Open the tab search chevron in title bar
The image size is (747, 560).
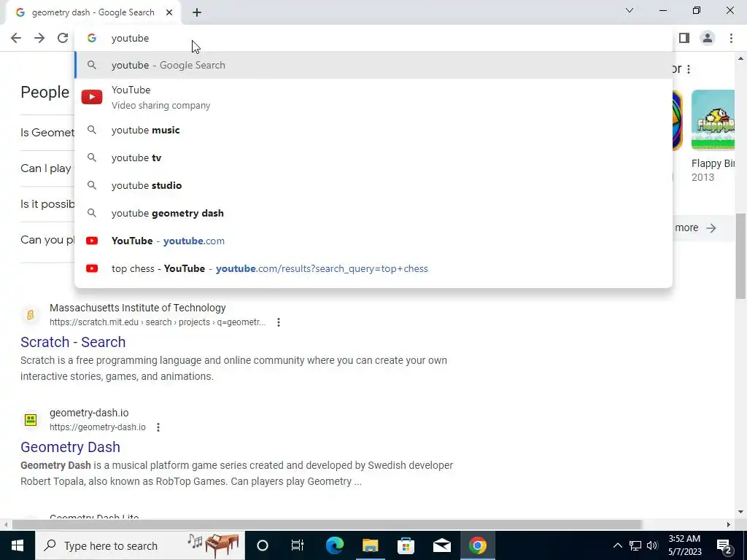click(630, 10)
